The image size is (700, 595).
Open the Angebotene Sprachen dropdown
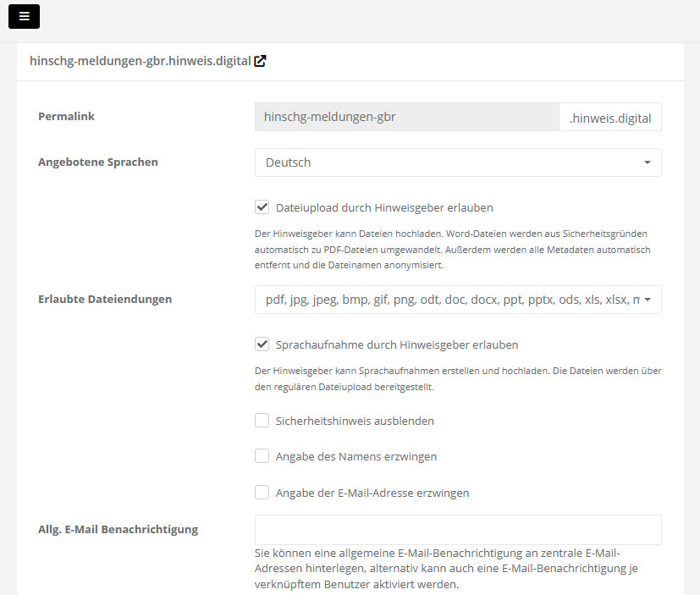click(x=458, y=163)
